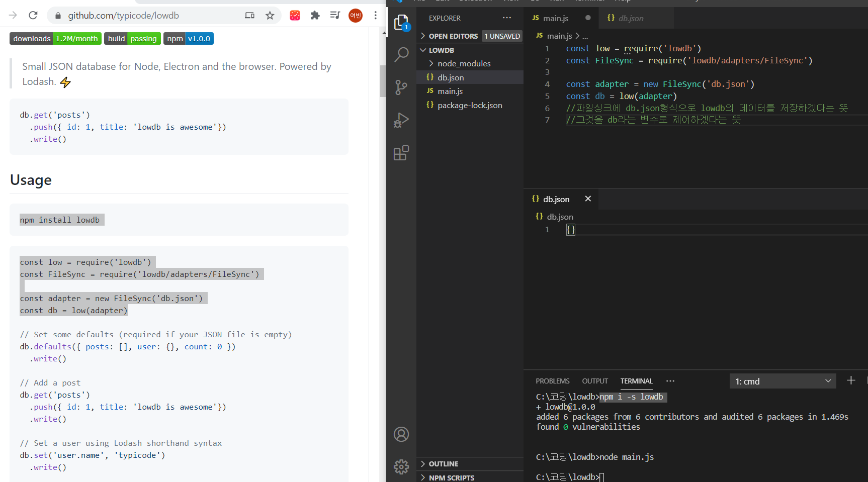Viewport: 868px width, 482px height.
Task: Click the build passing badge
Action: 132,39
